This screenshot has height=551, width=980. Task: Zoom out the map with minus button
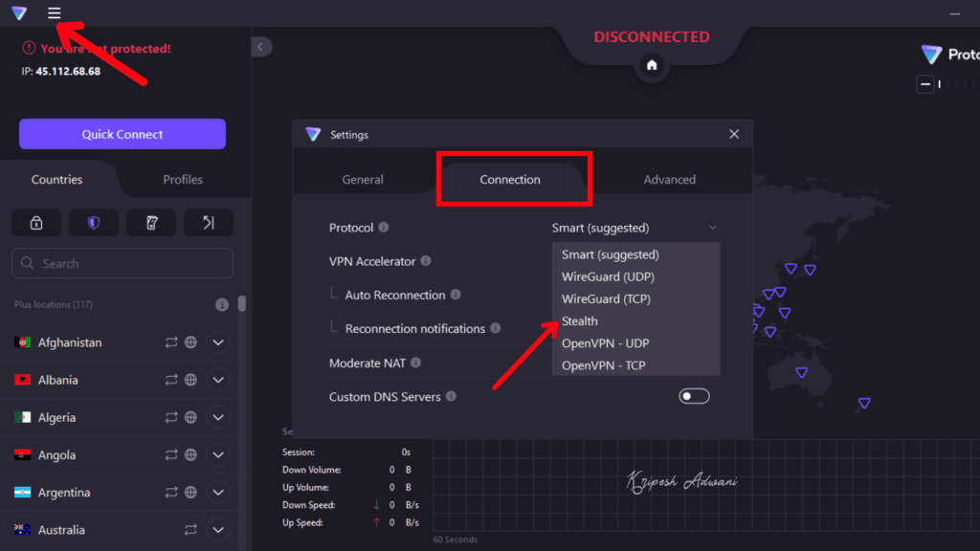click(925, 84)
